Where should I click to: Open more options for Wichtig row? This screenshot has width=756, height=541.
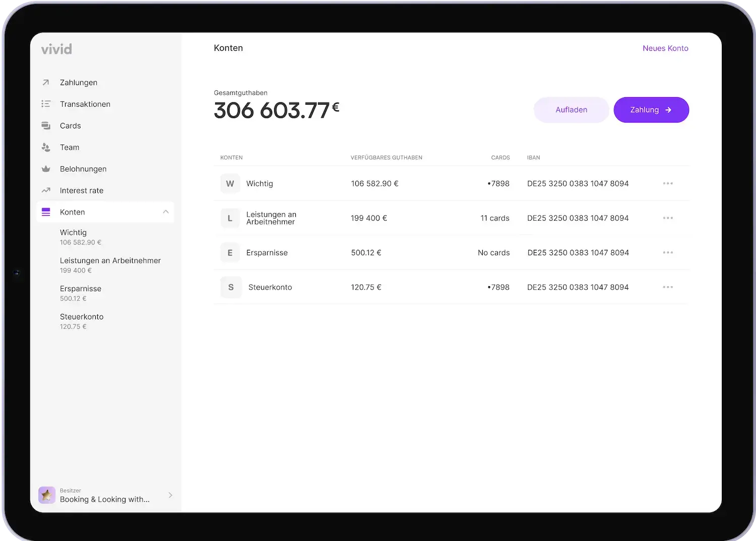coord(668,183)
